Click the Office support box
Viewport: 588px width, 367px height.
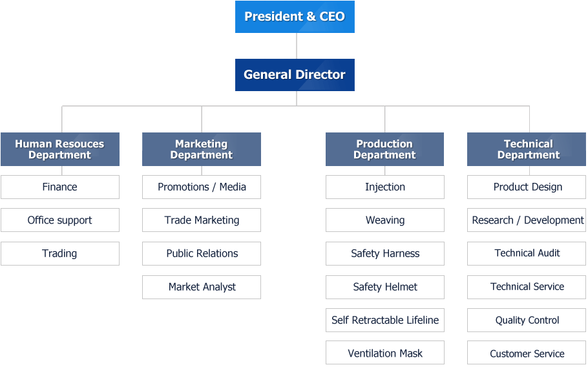coord(60,220)
